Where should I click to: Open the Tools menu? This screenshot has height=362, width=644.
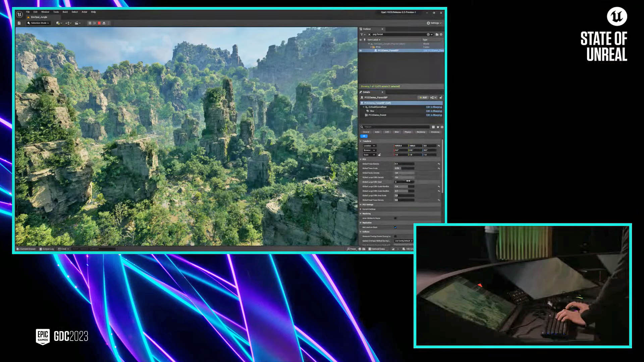click(x=56, y=12)
